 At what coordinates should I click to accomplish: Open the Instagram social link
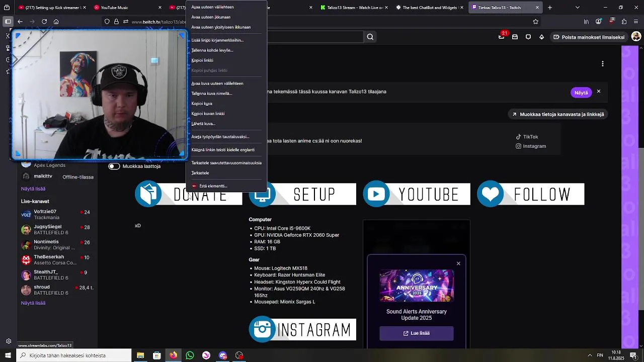pos(530,146)
